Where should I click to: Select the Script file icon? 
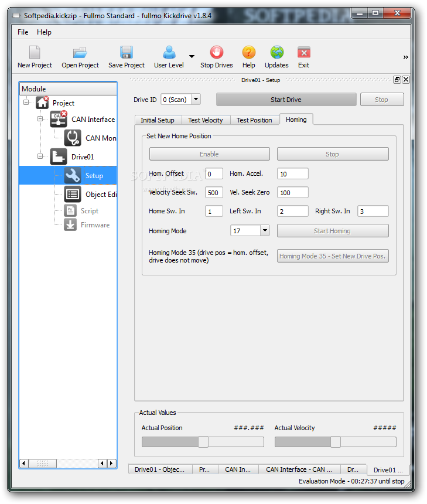[x=70, y=211]
